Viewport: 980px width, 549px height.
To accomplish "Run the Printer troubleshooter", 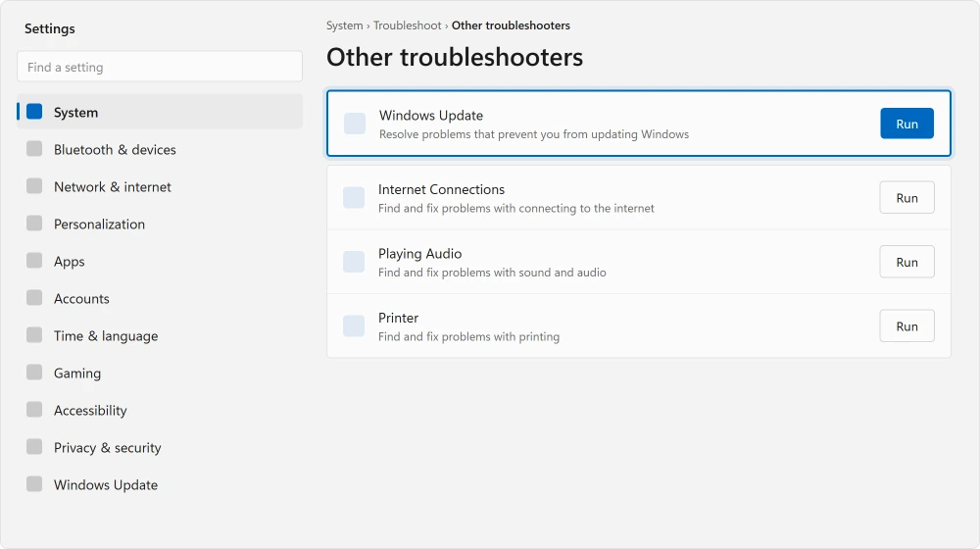I will 906,326.
